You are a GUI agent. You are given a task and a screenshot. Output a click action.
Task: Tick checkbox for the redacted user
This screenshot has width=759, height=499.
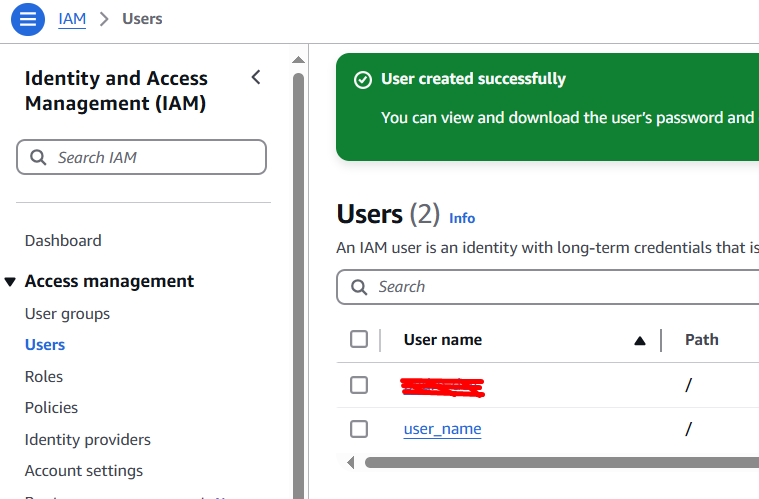[359, 385]
